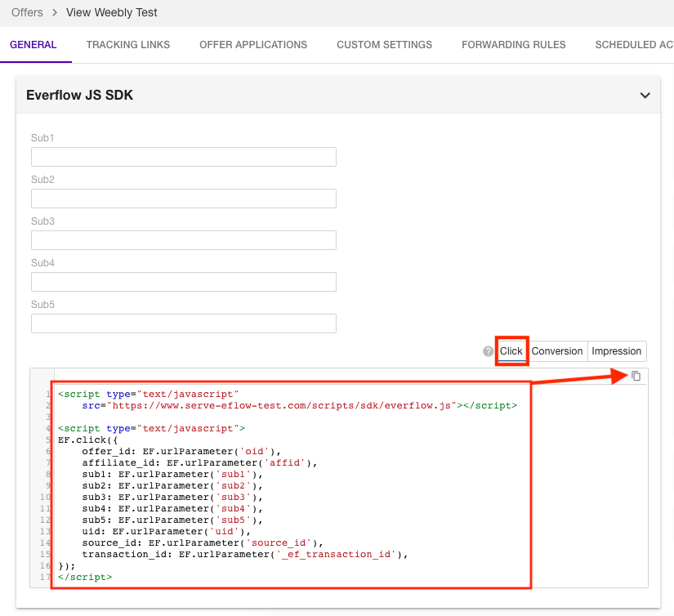Click the everflow.js src URL line
The image size is (674, 616).
coord(300,405)
